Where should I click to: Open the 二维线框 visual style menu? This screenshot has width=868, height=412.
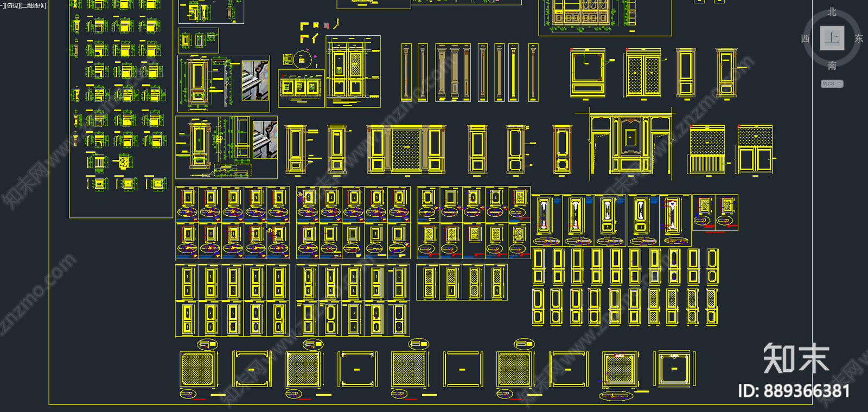[34, 5]
